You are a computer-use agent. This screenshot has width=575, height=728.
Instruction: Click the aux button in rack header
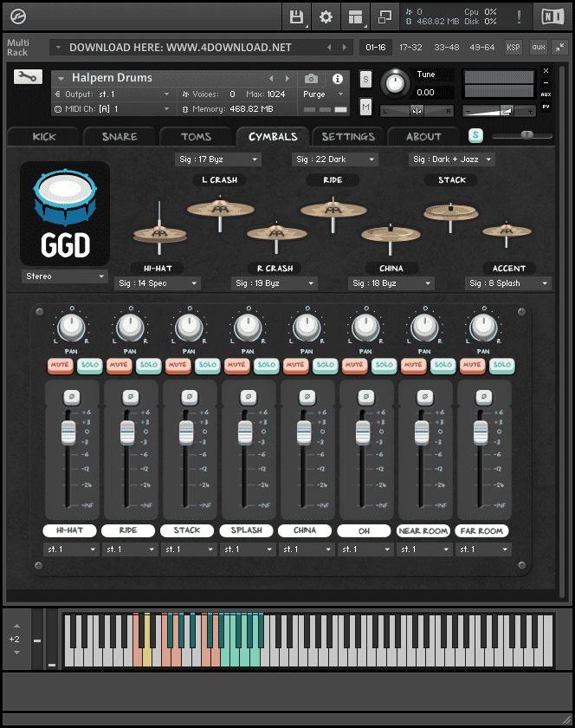tap(539, 47)
